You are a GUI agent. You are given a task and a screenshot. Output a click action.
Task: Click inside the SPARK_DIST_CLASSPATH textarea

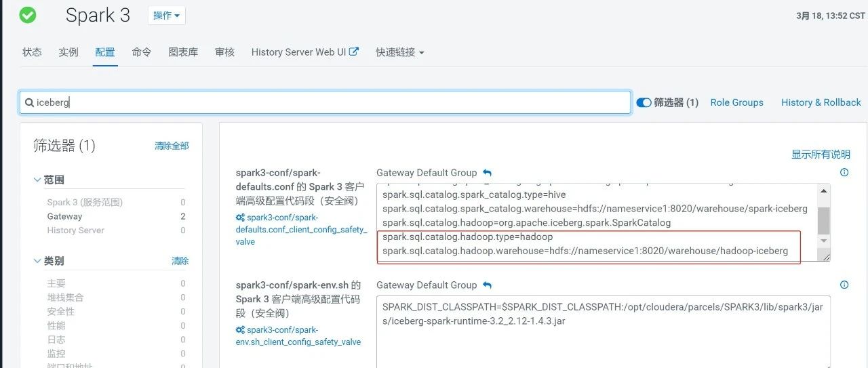click(x=604, y=331)
